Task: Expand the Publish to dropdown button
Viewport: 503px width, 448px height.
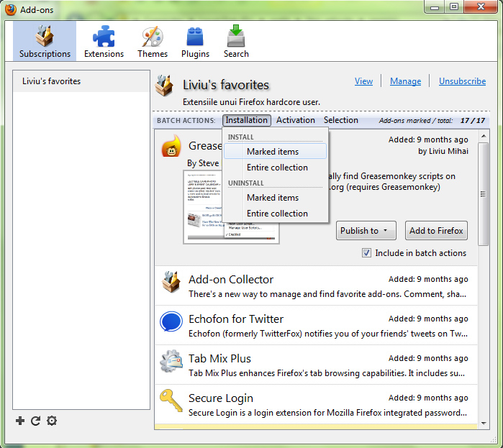Action: pyautogui.click(x=366, y=230)
